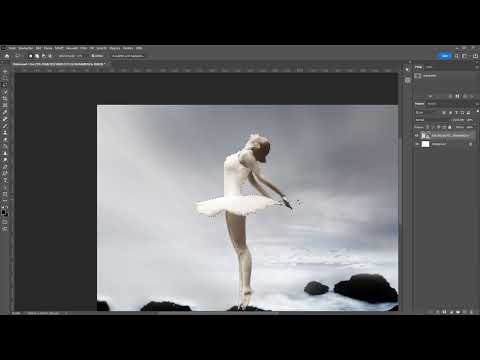This screenshot has height=360, width=480.
Task: Open status bar info arrow
Action: (x=66, y=313)
